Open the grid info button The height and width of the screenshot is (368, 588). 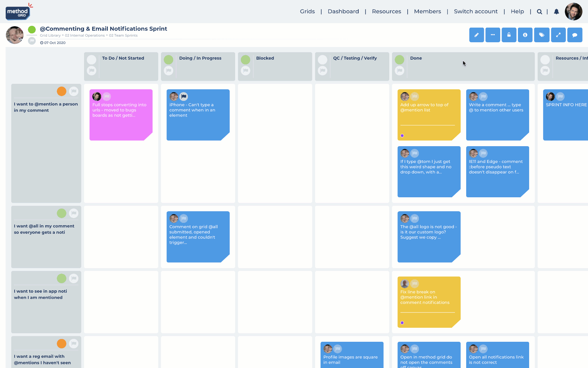(525, 35)
